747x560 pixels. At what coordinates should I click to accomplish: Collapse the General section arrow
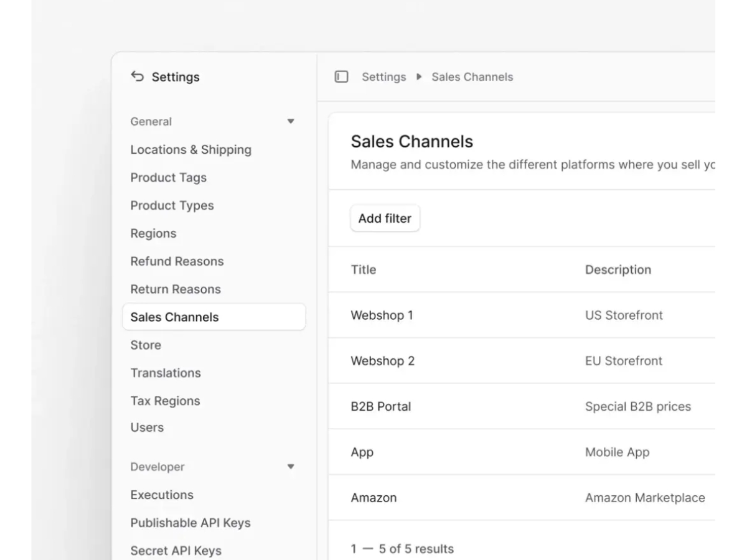291,121
